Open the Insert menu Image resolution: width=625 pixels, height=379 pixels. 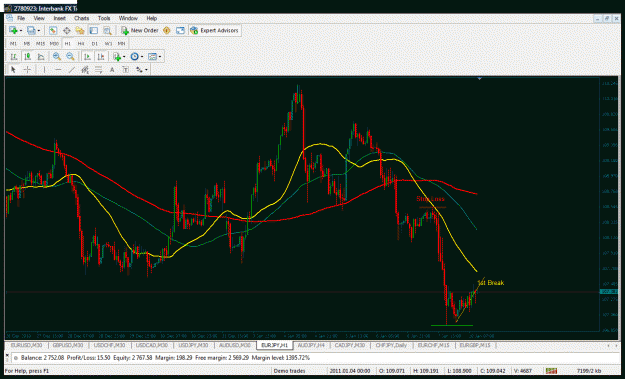click(59, 18)
